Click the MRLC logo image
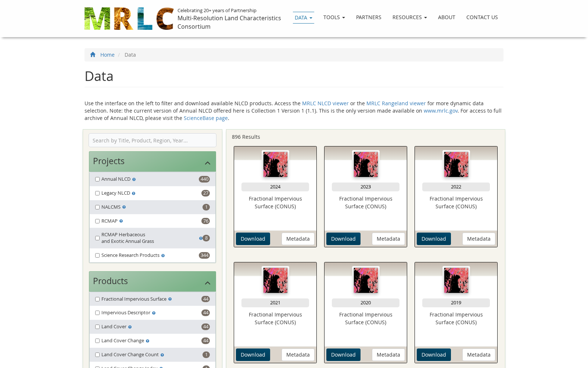 tap(129, 18)
